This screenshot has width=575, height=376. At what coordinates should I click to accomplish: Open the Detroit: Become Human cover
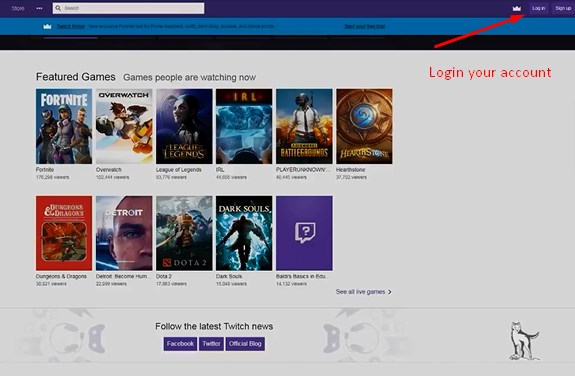click(x=124, y=233)
